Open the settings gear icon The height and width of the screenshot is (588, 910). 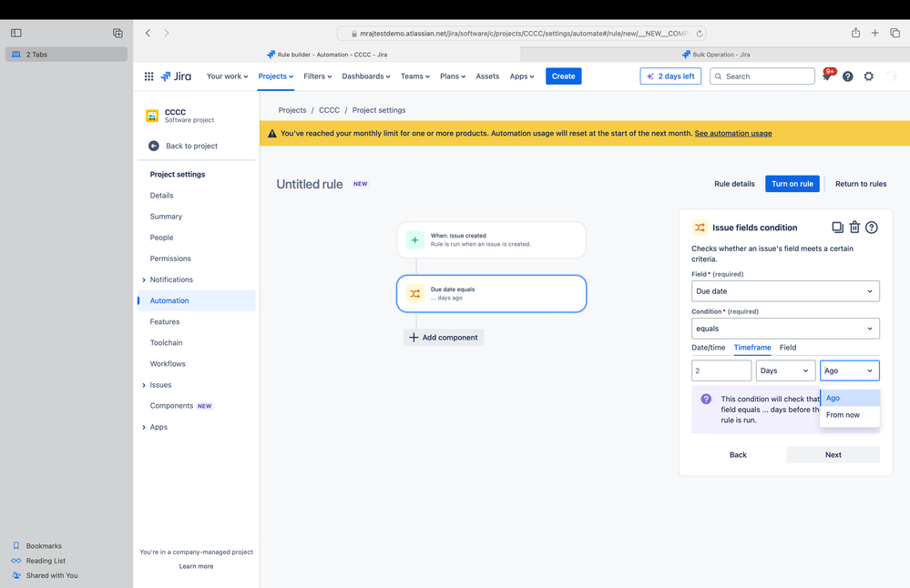(868, 76)
